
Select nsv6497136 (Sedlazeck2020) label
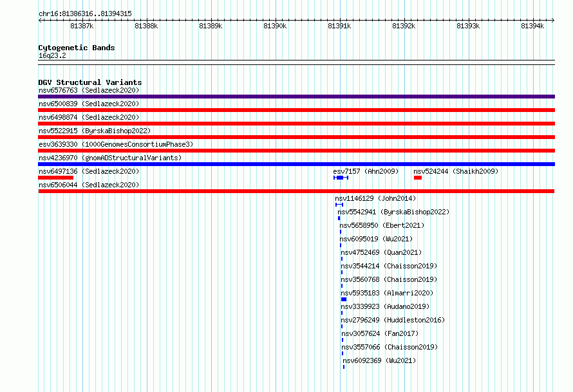89,171
